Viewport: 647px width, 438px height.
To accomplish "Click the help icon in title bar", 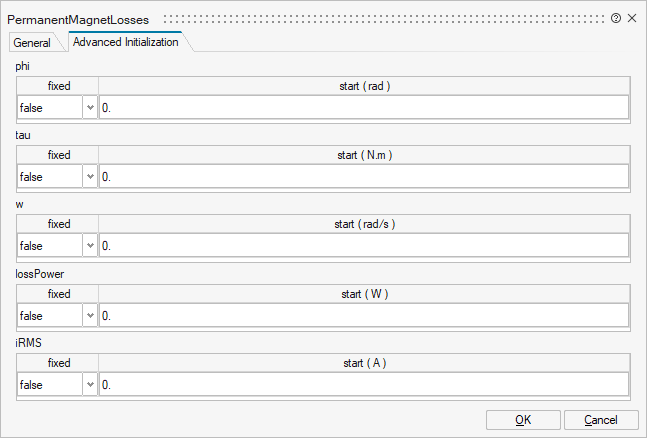I will point(616,19).
